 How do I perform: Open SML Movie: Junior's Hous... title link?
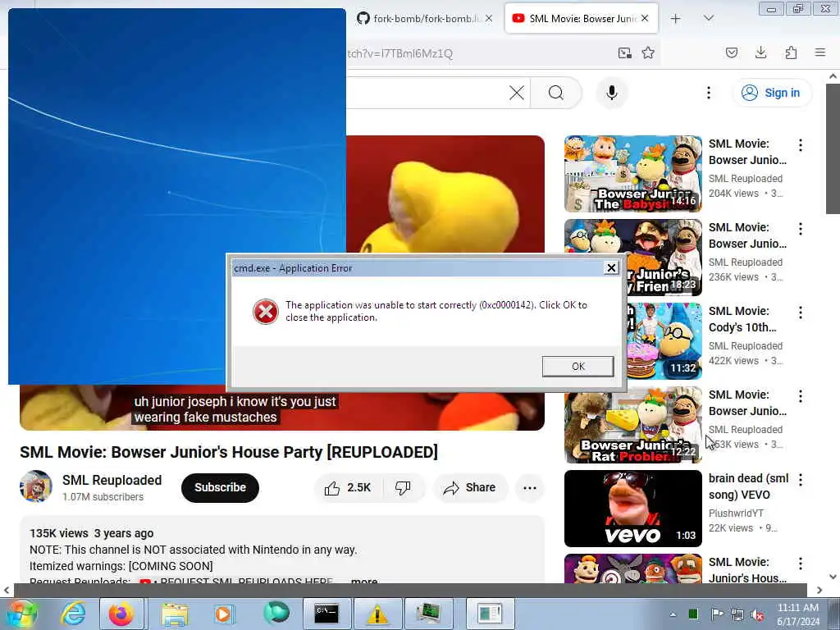click(748, 570)
